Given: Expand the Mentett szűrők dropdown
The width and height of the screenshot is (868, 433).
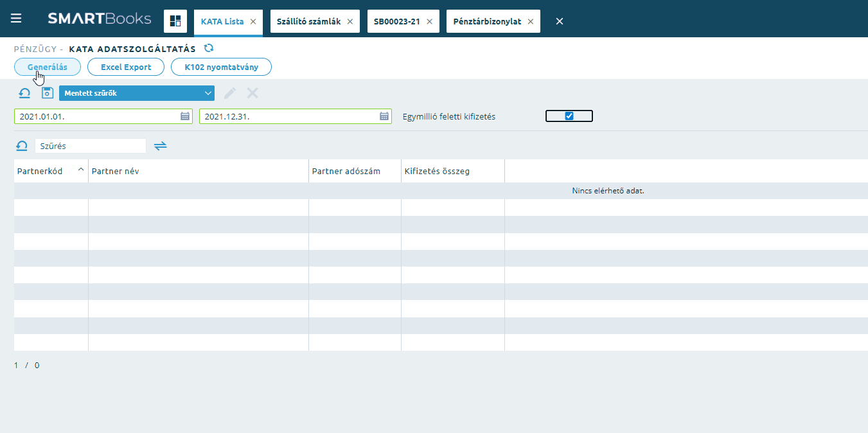Looking at the screenshot, I should click(x=208, y=93).
